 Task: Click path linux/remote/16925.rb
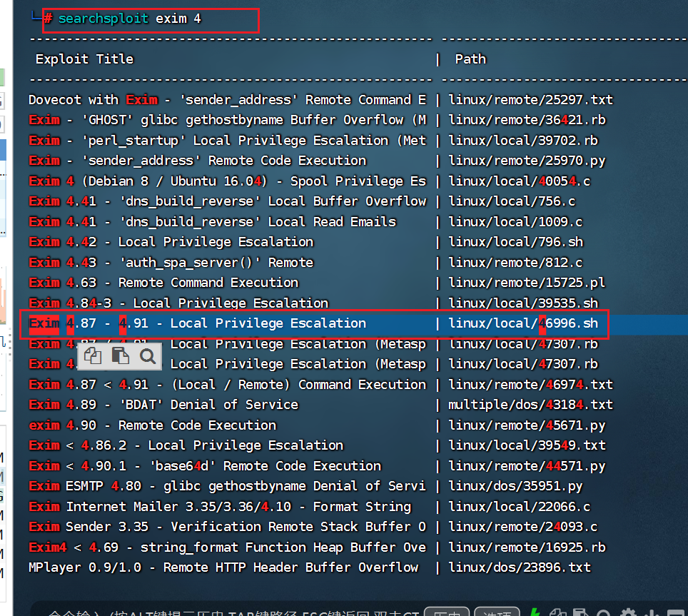(x=527, y=547)
